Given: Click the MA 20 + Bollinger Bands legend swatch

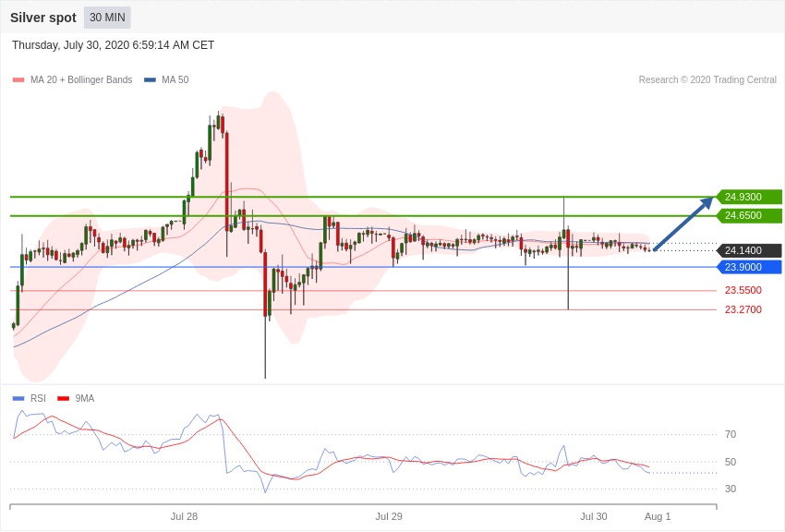Looking at the screenshot, I should click(18, 80).
